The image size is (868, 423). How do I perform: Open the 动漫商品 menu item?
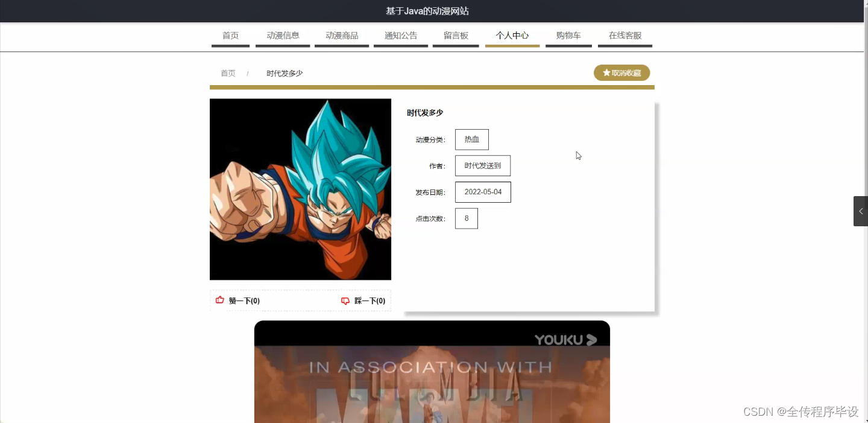click(x=341, y=35)
